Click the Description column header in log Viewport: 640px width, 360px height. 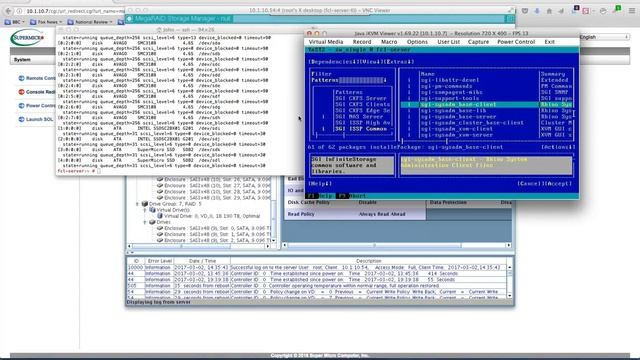click(368, 261)
